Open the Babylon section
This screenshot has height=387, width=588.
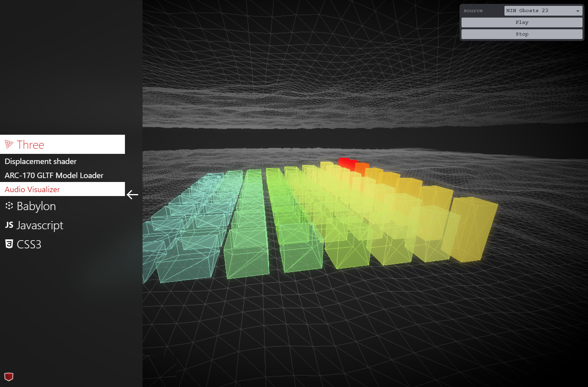coord(62,206)
